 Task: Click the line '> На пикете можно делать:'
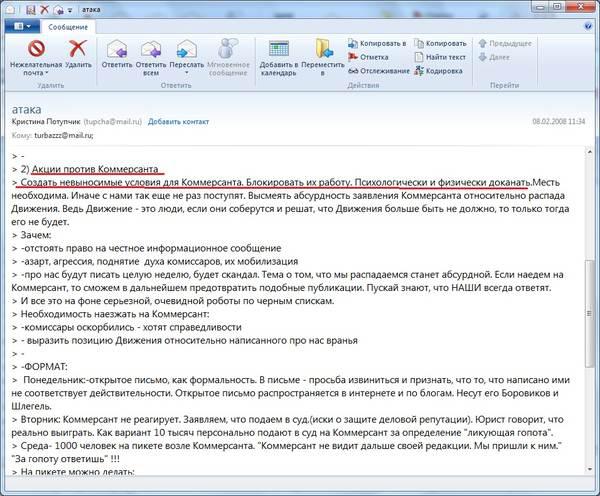pyautogui.click(x=73, y=472)
